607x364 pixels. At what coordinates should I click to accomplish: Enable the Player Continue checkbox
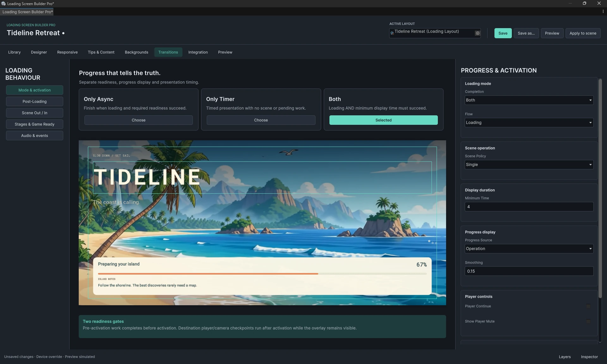click(x=588, y=306)
